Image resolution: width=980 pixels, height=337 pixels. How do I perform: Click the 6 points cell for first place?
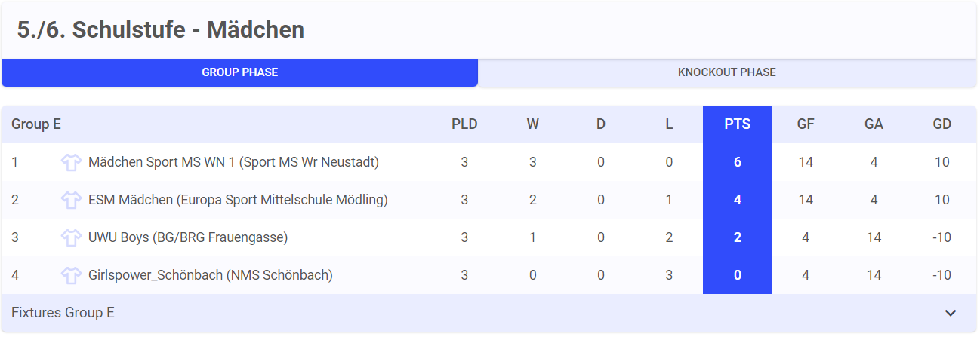pos(737,162)
